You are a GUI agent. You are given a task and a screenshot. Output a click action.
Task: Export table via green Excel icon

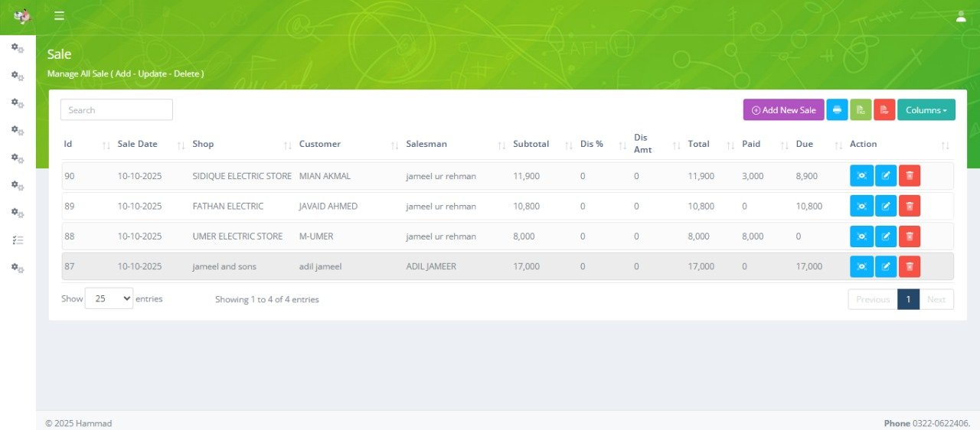[861, 110]
